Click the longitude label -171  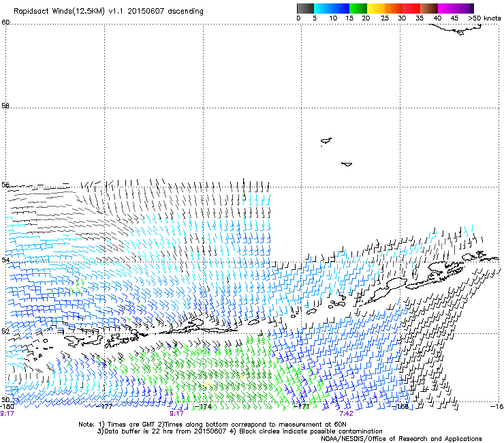[302, 407]
